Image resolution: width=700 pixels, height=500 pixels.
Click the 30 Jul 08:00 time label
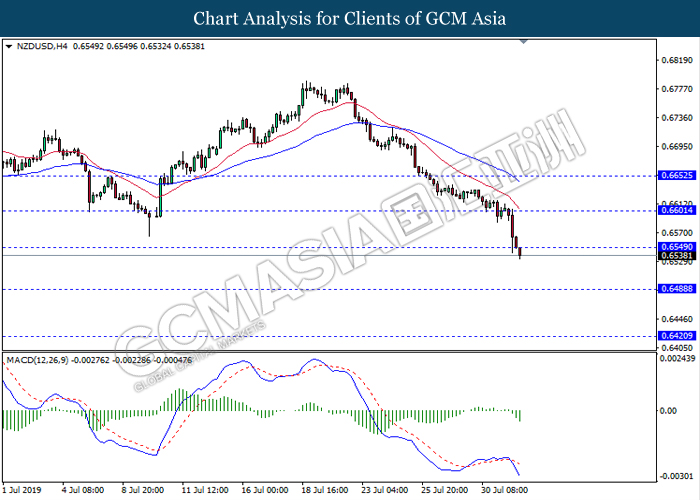[x=504, y=490]
